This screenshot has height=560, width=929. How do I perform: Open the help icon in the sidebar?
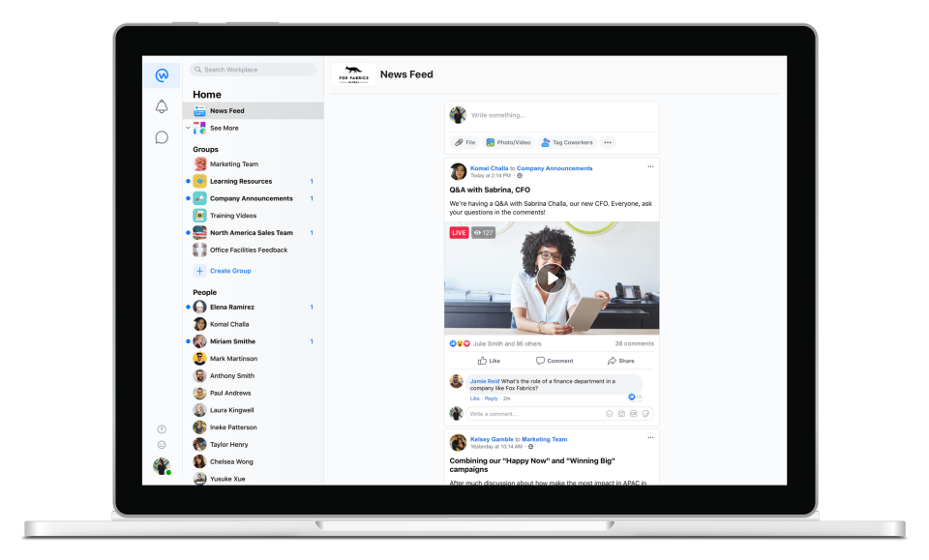[161, 427]
